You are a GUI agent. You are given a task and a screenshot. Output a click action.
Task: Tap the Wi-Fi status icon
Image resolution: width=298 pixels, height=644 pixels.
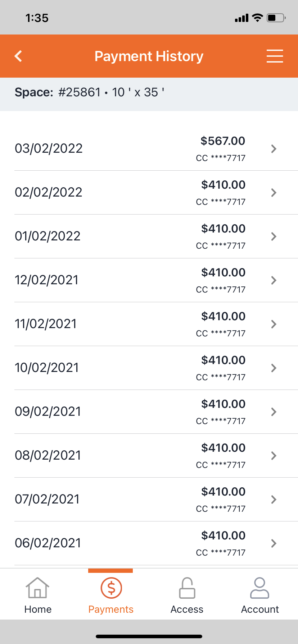point(257,18)
